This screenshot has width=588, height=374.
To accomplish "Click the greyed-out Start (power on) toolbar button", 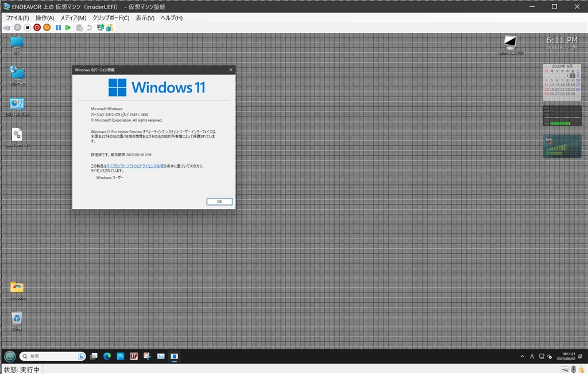I will coord(17,28).
